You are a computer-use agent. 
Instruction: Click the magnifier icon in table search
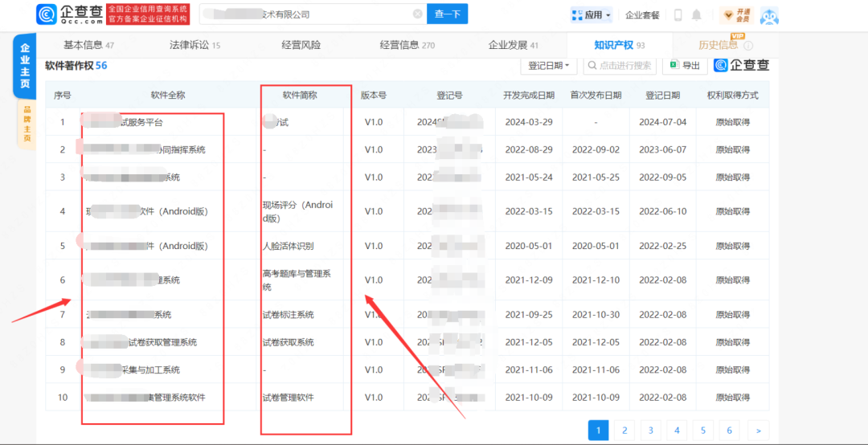click(x=592, y=65)
